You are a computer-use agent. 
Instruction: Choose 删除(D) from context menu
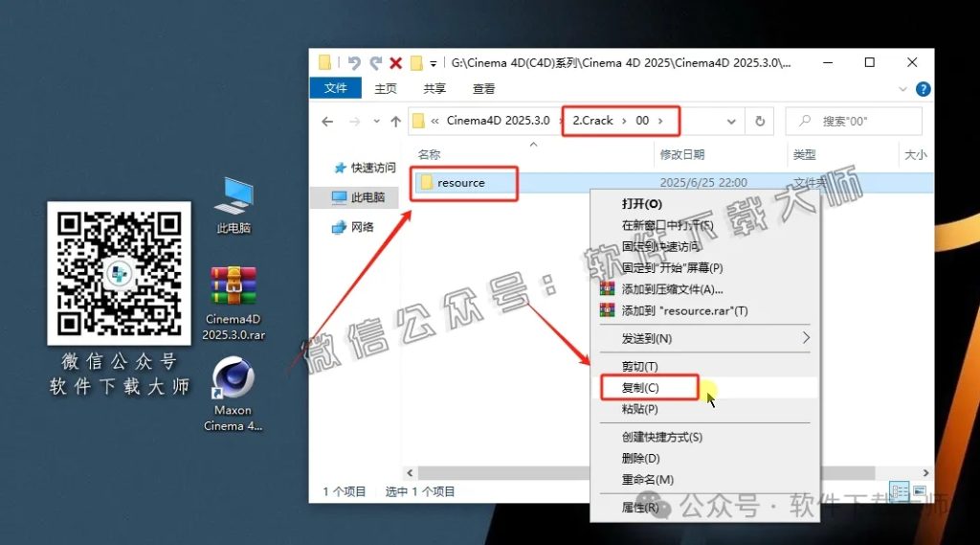704,458
